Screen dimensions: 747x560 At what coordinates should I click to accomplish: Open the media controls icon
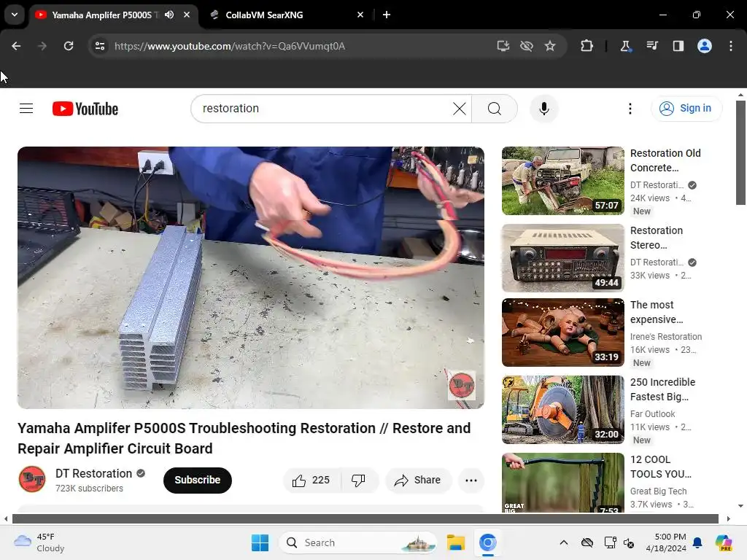pyautogui.click(x=652, y=46)
